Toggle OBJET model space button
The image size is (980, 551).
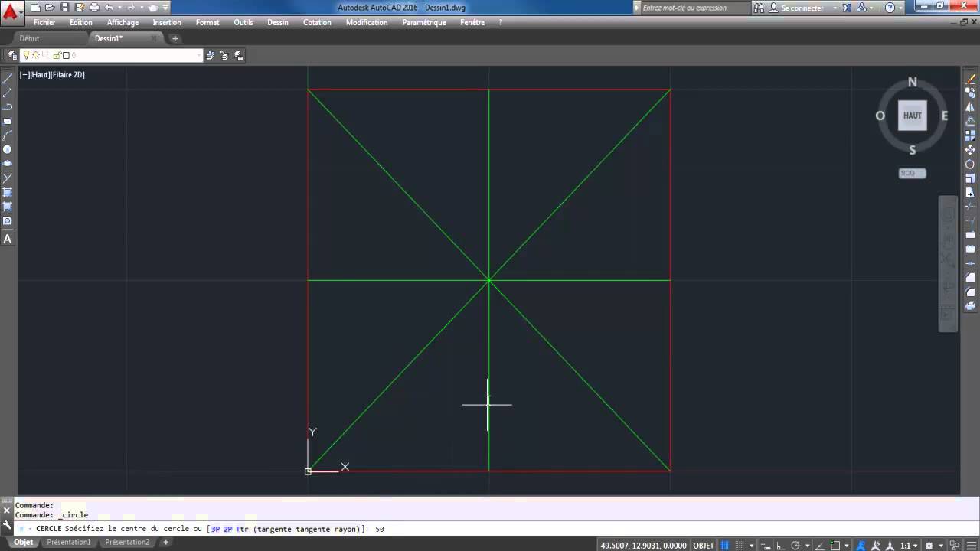(x=703, y=546)
